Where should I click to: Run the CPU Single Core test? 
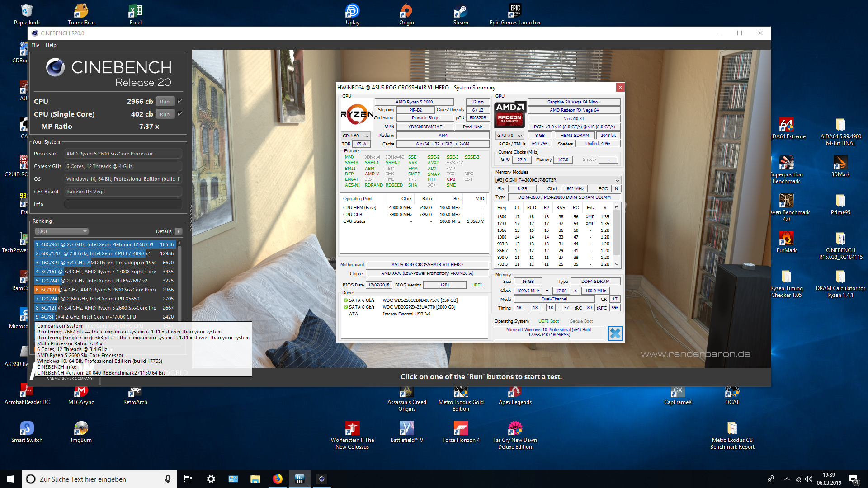(165, 114)
